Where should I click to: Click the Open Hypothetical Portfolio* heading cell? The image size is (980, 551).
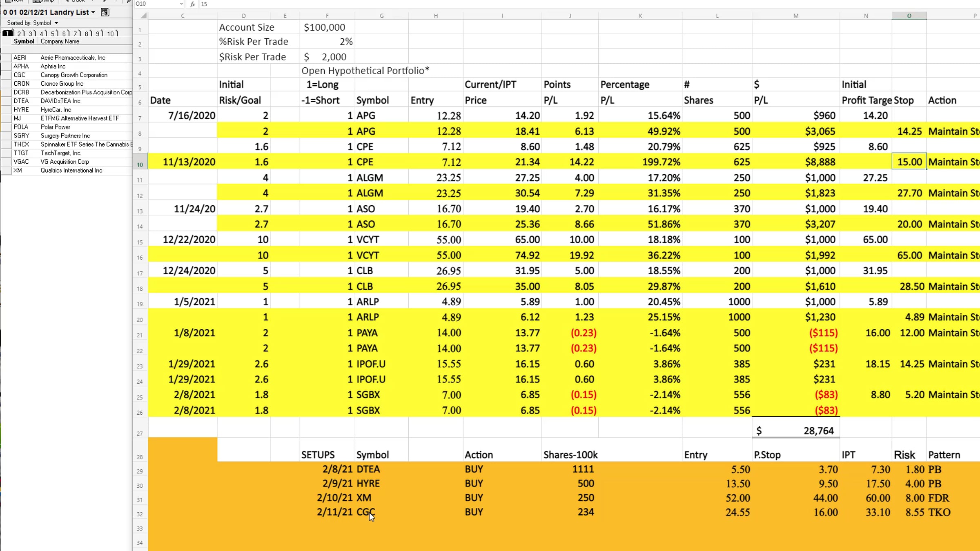click(x=365, y=71)
